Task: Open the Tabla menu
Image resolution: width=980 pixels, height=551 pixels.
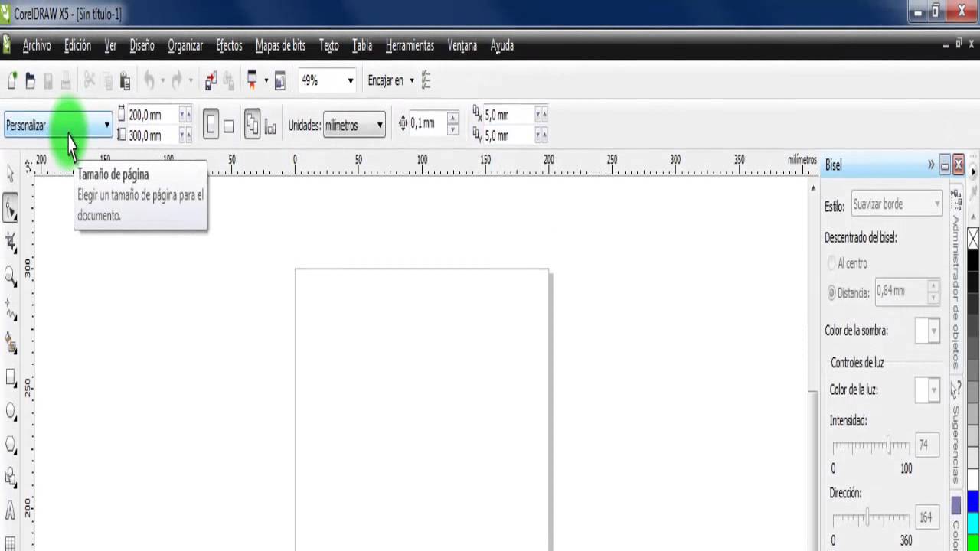Action: click(362, 46)
